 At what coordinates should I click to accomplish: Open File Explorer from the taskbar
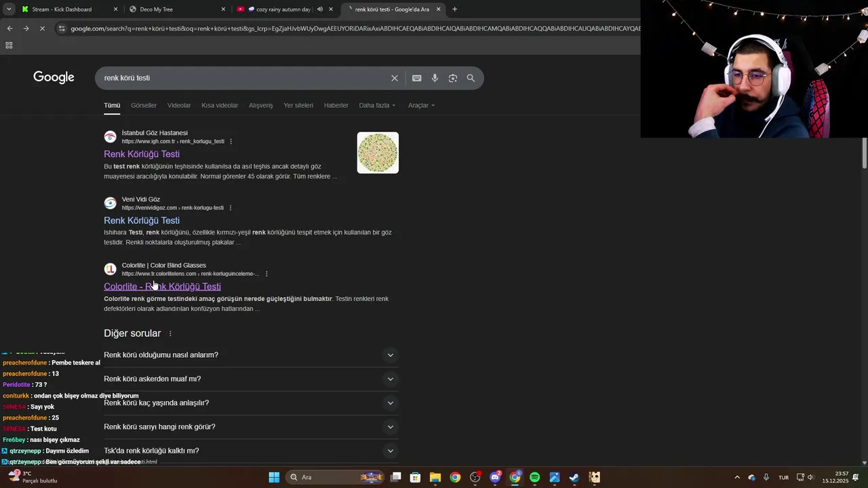(435, 477)
